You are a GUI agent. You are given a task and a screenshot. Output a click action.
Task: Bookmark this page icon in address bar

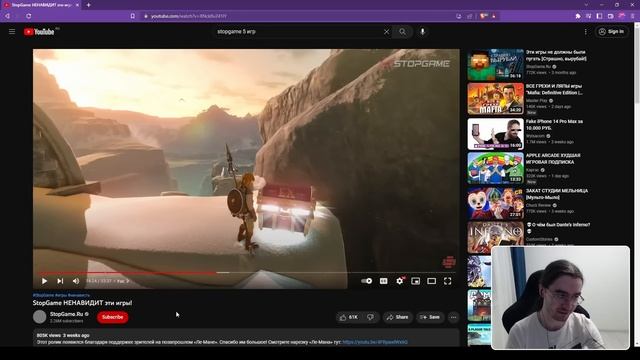tap(133, 16)
